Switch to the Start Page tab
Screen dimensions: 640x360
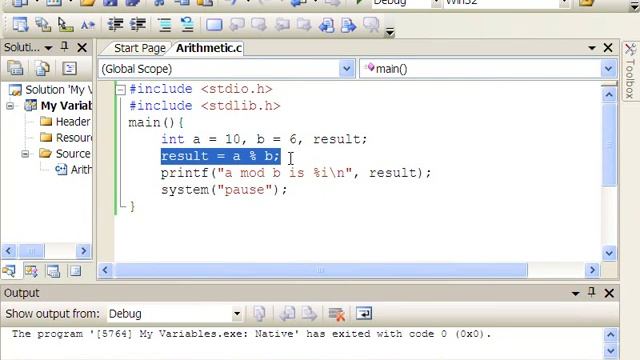pos(139,48)
